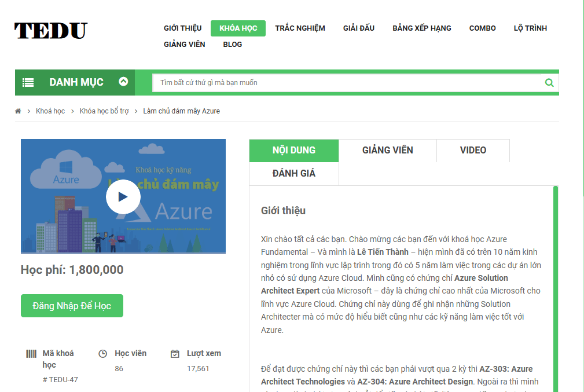Click the course code # TEDU-47
Image resolution: width=584 pixels, height=392 pixels.
coord(60,380)
